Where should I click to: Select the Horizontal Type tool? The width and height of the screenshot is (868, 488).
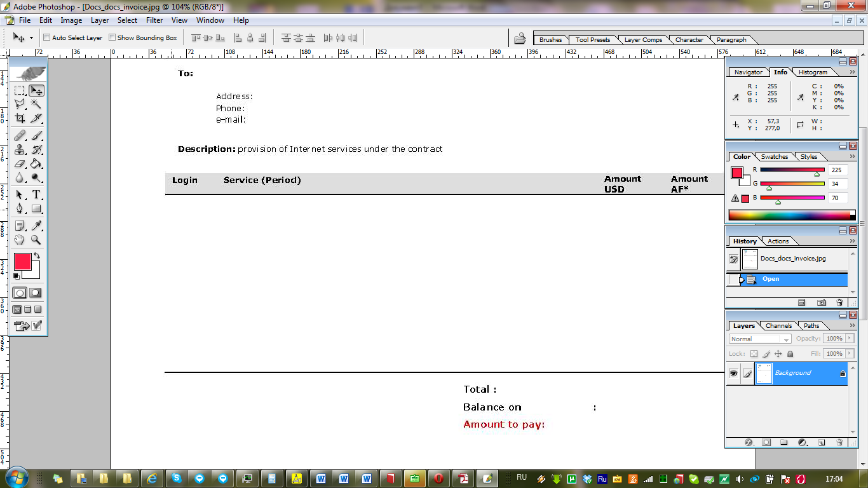coord(36,194)
